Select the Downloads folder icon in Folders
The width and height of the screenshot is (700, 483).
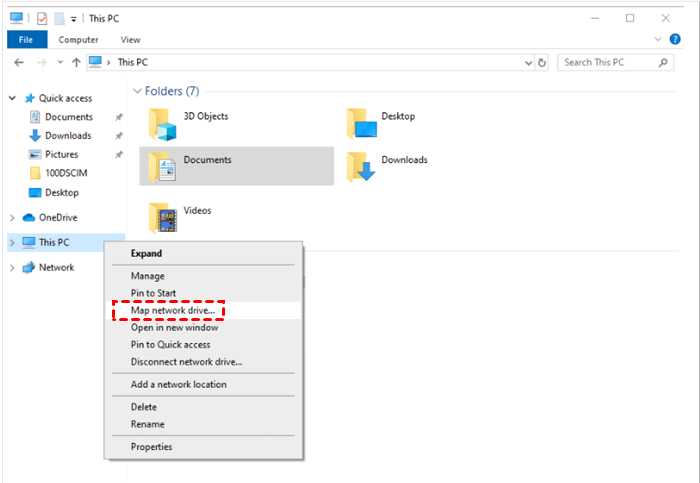point(361,167)
